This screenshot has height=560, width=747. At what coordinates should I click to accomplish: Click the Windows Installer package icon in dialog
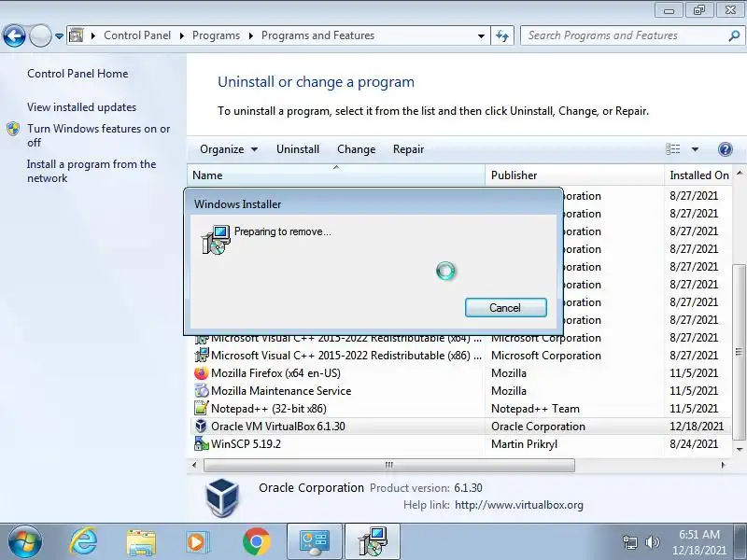pos(217,240)
